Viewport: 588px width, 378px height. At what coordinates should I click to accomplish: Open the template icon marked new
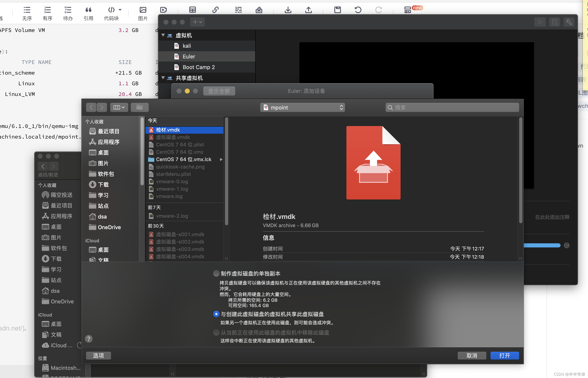click(x=408, y=10)
